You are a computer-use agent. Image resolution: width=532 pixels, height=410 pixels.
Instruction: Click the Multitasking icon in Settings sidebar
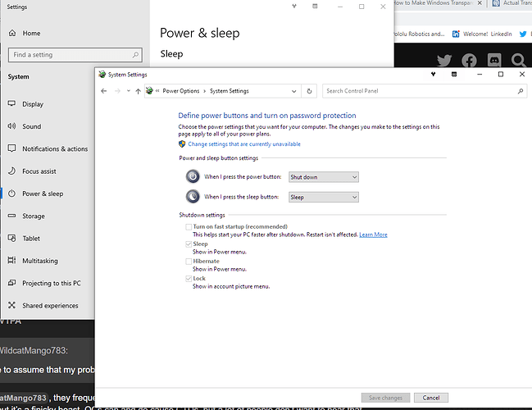coord(11,261)
